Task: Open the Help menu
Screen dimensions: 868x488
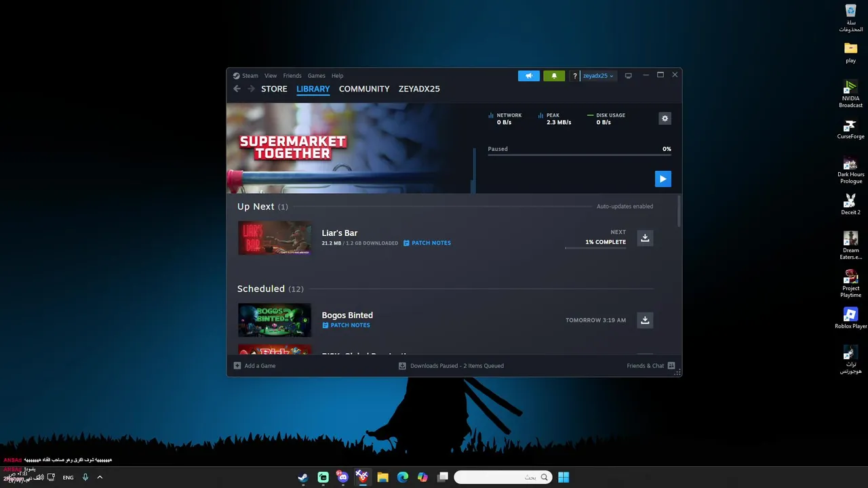Action: [338, 76]
